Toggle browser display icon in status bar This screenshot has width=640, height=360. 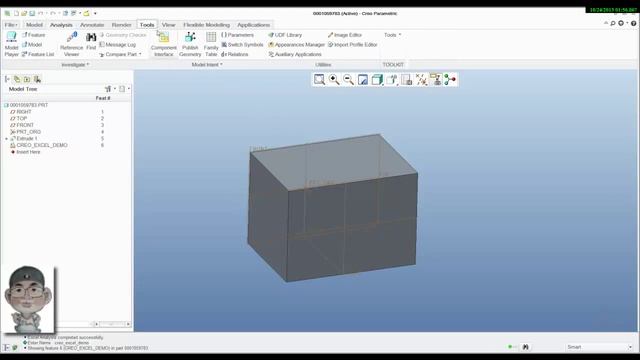(x=15, y=348)
